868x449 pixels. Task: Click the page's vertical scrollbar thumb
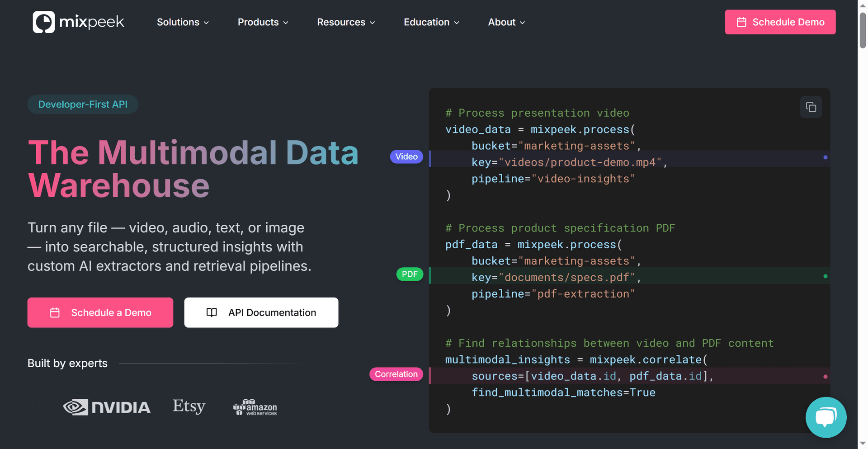pyautogui.click(x=863, y=29)
